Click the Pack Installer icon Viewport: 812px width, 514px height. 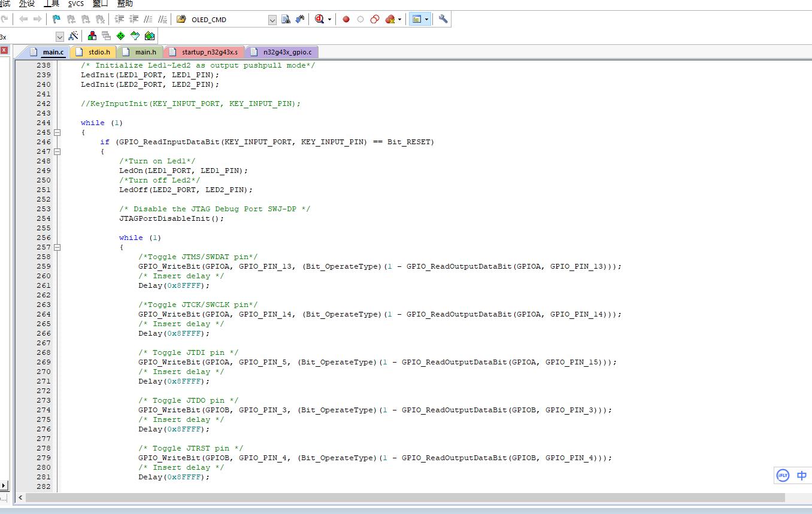(x=150, y=36)
